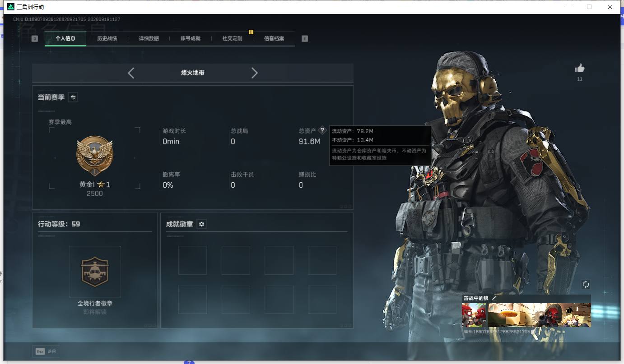Go to the 账号成就 tab
The width and height of the screenshot is (624, 364).
191,39
